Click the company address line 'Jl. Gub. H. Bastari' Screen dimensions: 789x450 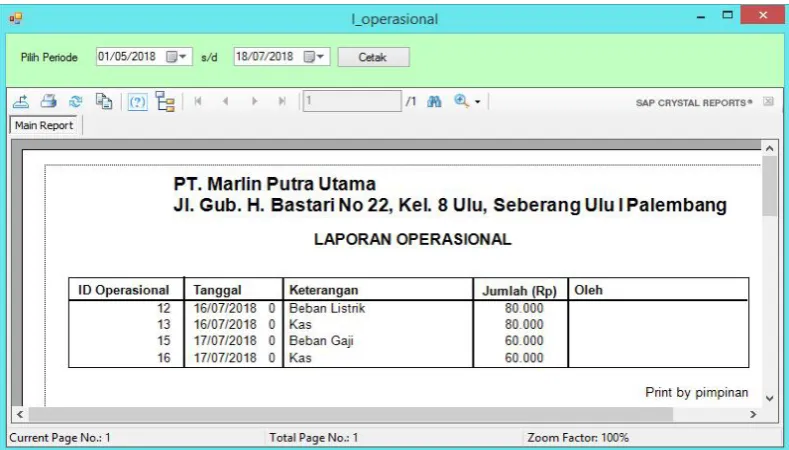click(x=450, y=205)
